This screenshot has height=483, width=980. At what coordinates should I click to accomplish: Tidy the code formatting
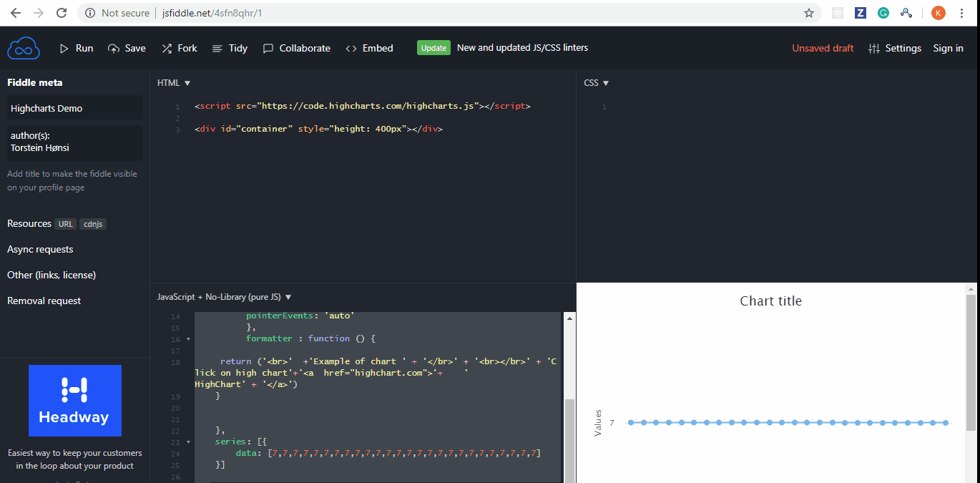click(x=230, y=48)
